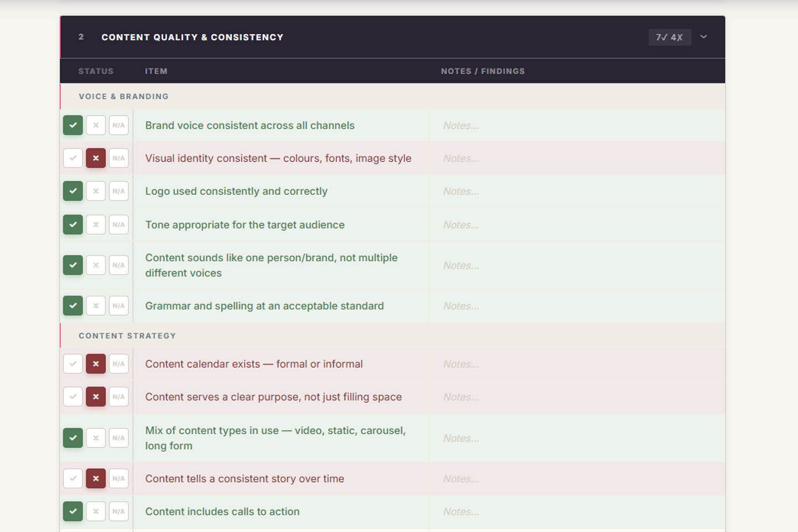Add notes for 'Content tells a consistent story' item
This screenshot has height=532, width=798.
pyautogui.click(x=577, y=478)
